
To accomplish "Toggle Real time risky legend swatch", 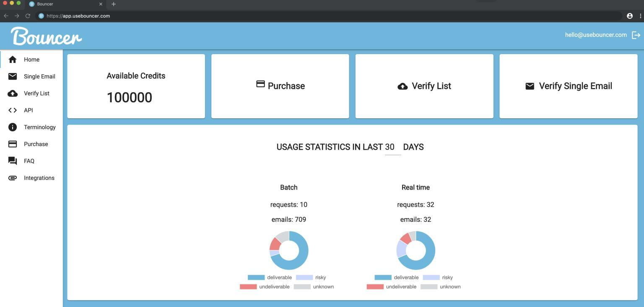I will point(431,278).
